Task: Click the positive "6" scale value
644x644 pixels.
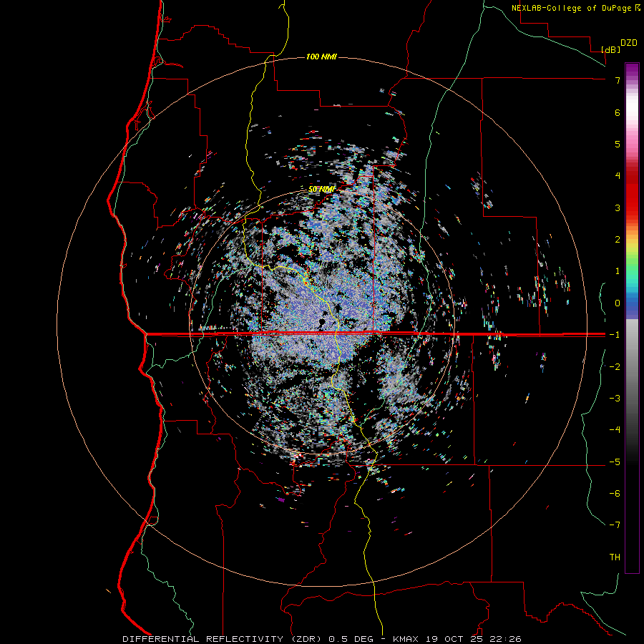Action: [x=618, y=112]
